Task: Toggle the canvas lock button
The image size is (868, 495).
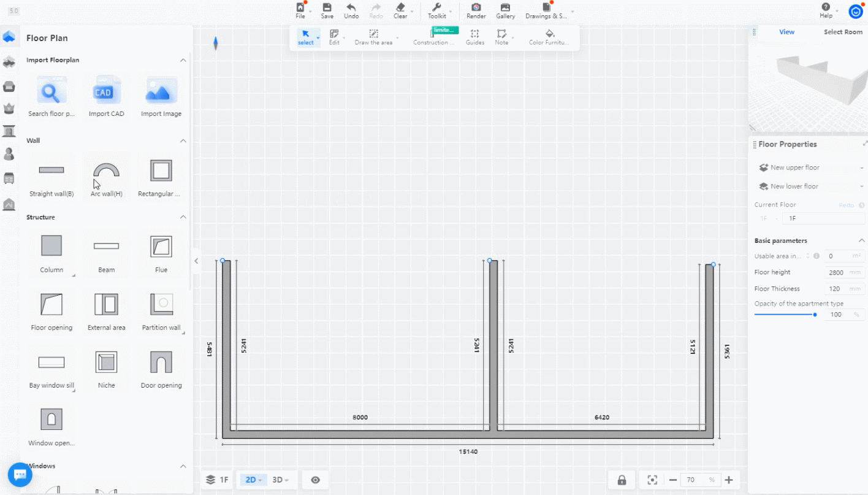Action: [622, 480]
